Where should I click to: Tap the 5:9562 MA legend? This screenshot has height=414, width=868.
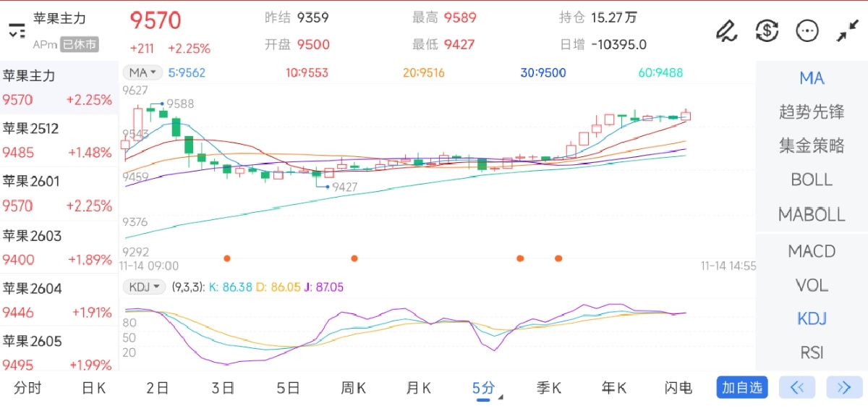click(187, 72)
